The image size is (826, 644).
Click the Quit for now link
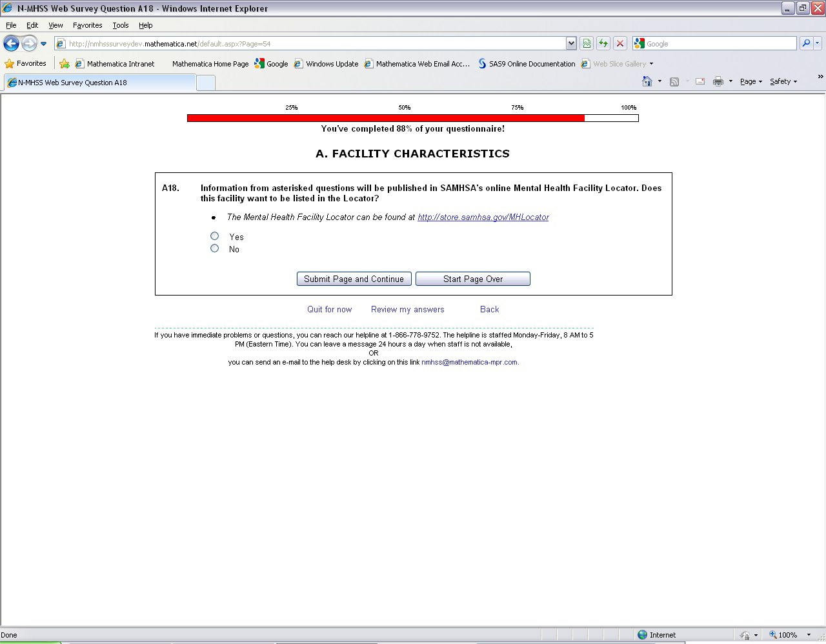coord(330,310)
